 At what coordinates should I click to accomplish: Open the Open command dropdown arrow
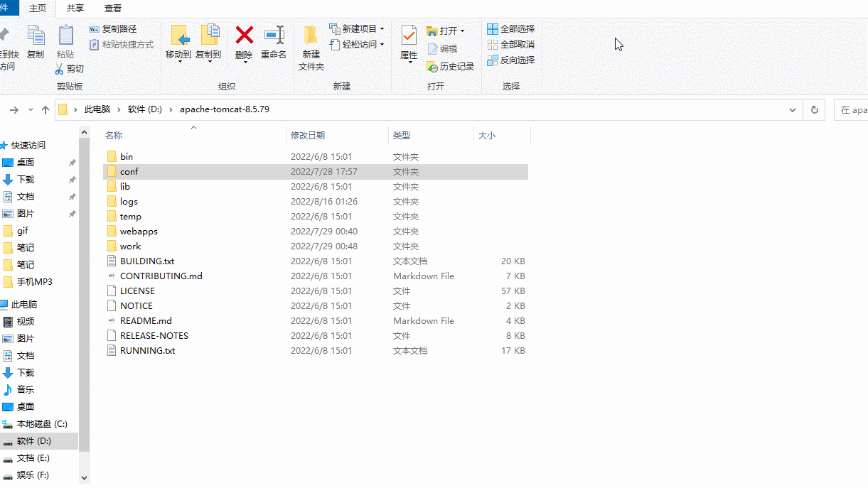tap(462, 31)
